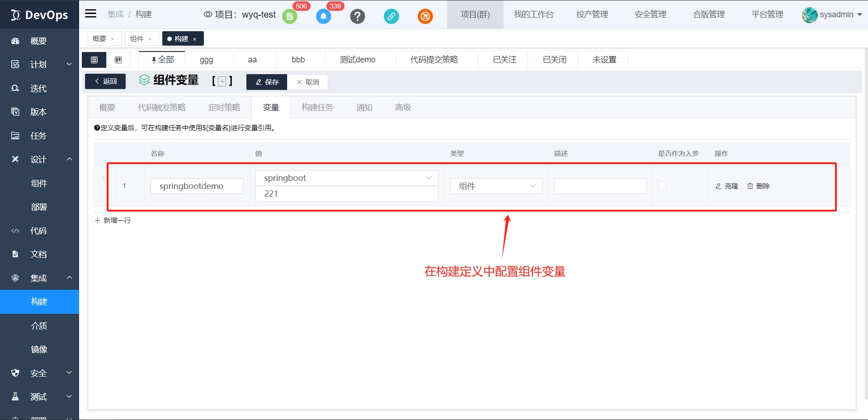Open the green document notifications icon

(290, 17)
